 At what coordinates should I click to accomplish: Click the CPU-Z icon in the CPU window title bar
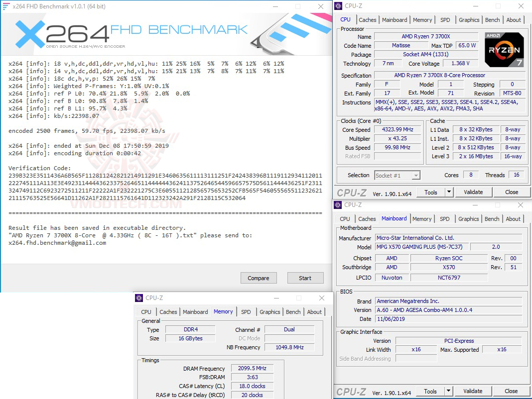point(338,6)
